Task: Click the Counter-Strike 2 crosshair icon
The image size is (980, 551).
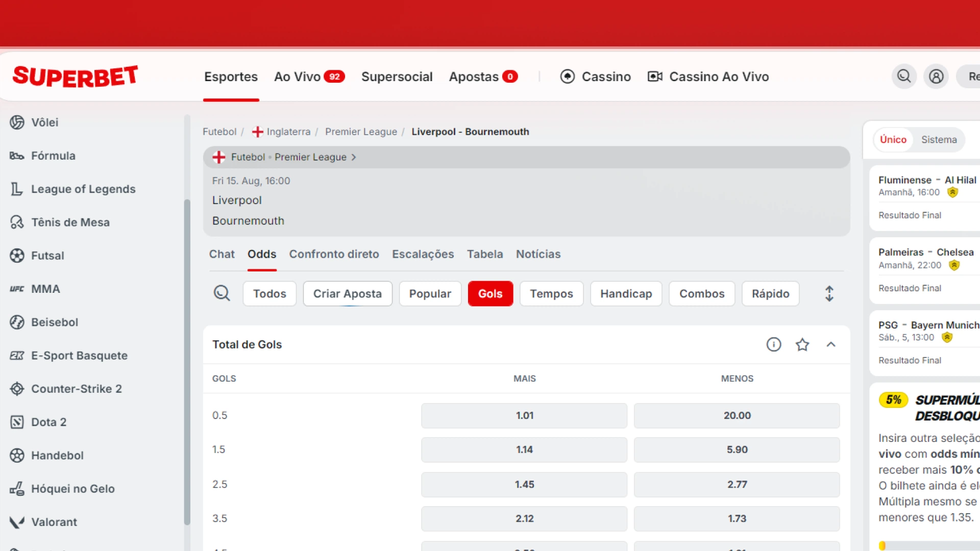Action: [17, 389]
